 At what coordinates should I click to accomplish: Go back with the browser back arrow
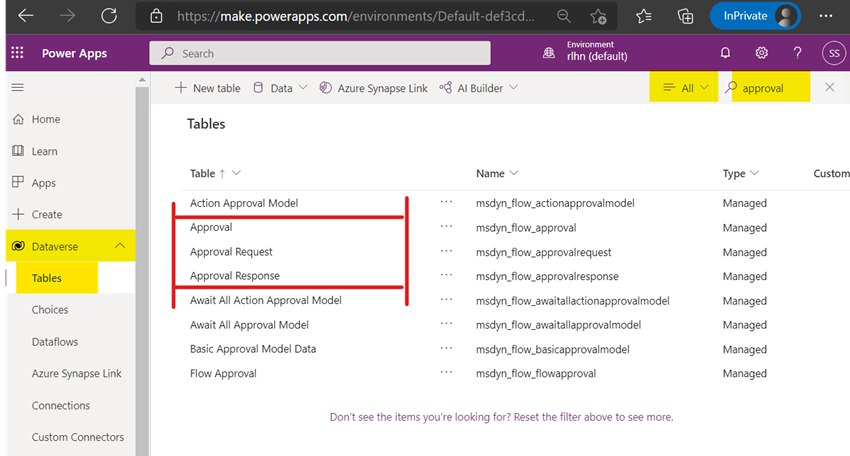point(25,16)
